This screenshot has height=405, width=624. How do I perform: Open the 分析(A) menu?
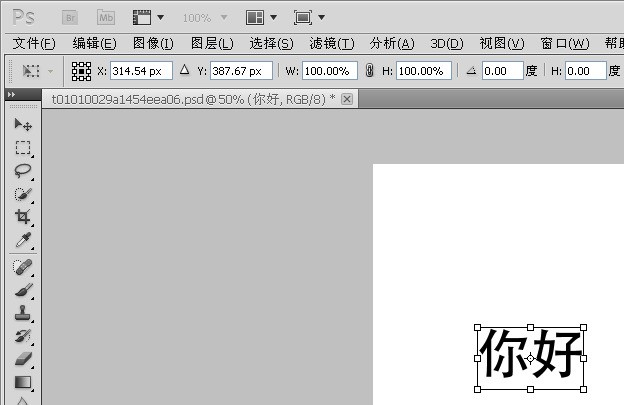392,43
